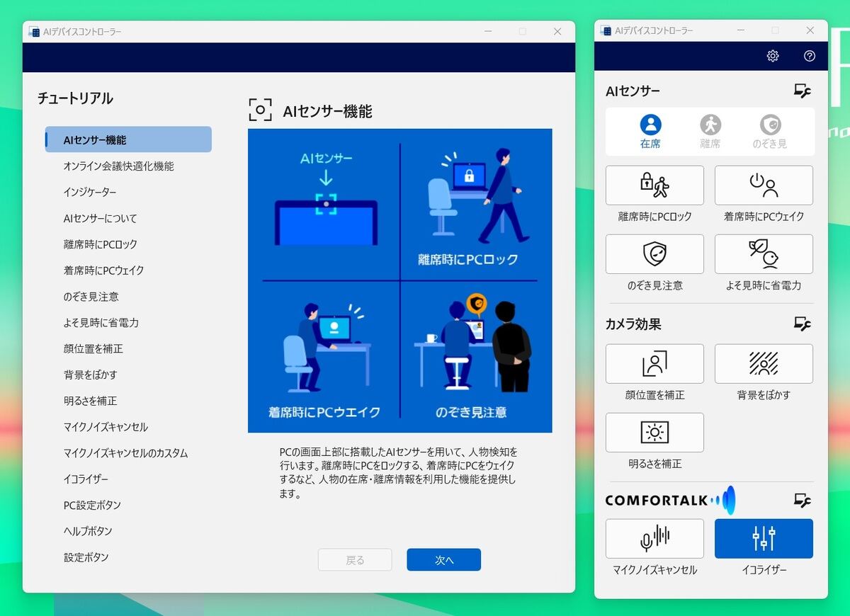Screen dimensions: 850x616
Task: Close the small controller panel window
Action: [x=810, y=30]
